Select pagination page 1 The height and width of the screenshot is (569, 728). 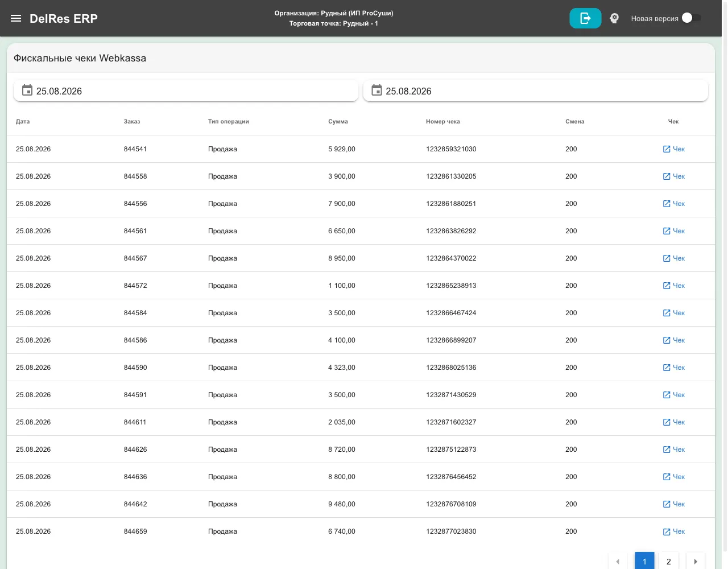(644, 561)
